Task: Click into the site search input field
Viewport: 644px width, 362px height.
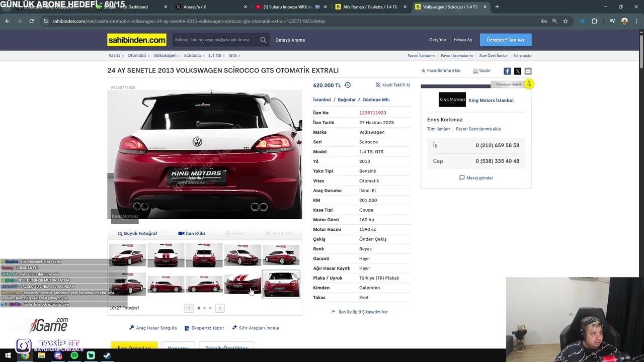Action: click(x=216, y=40)
